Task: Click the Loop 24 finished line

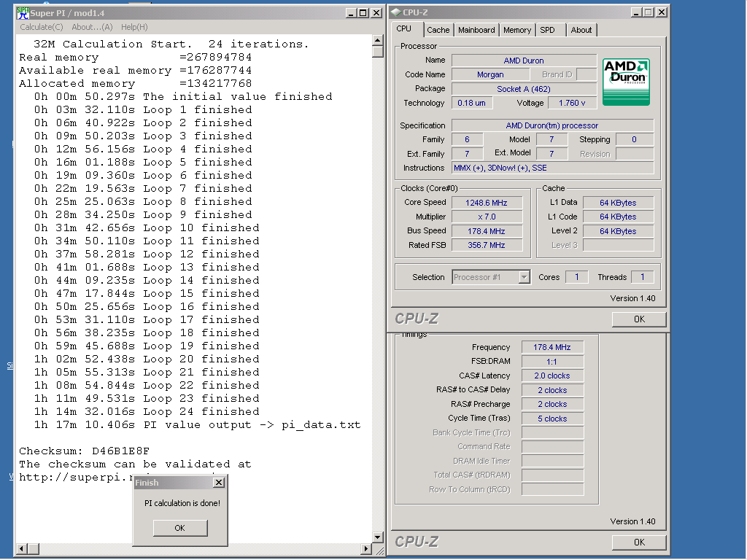Action: tap(147, 411)
